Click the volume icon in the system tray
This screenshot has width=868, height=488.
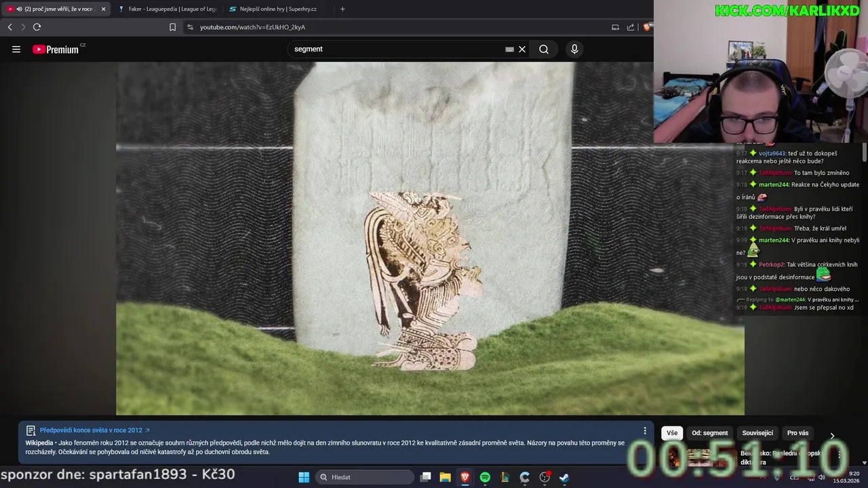[x=821, y=477]
